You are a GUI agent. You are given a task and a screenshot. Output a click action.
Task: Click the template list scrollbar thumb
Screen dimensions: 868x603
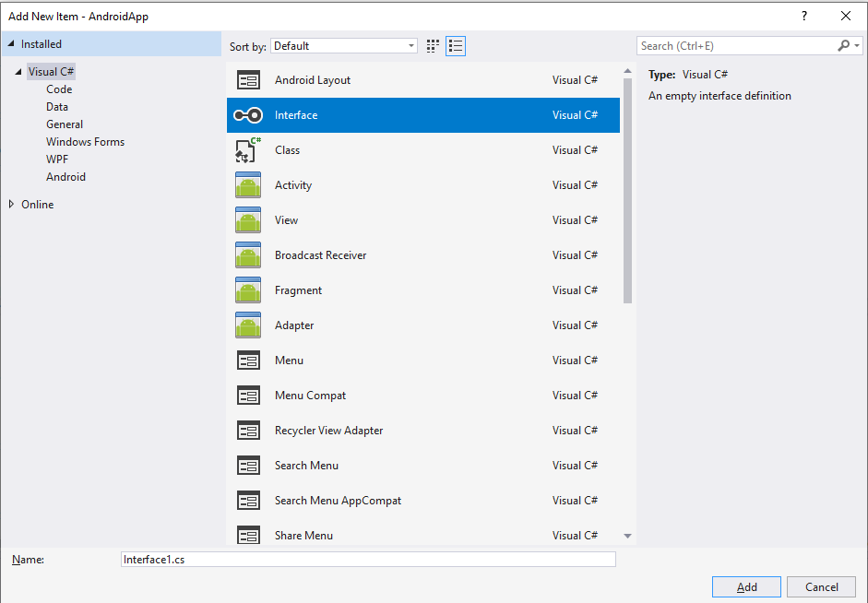pyautogui.click(x=627, y=191)
